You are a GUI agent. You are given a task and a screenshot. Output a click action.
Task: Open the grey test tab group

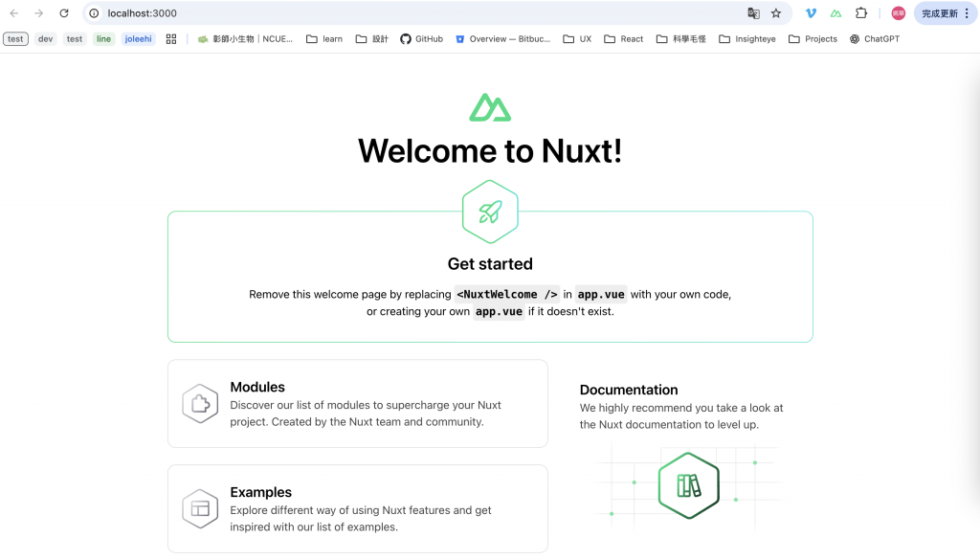click(x=75, y=38)
